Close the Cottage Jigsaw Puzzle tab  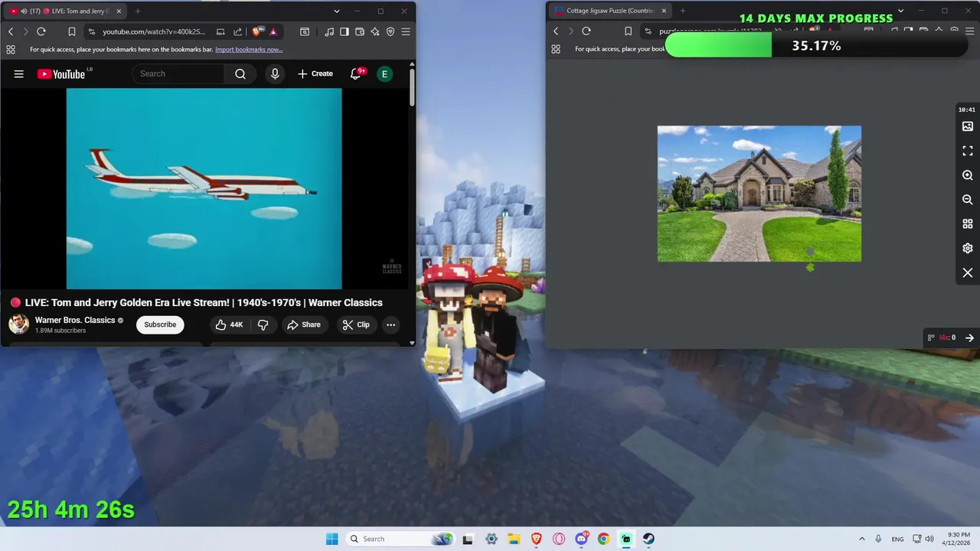[x=664, y=11]
